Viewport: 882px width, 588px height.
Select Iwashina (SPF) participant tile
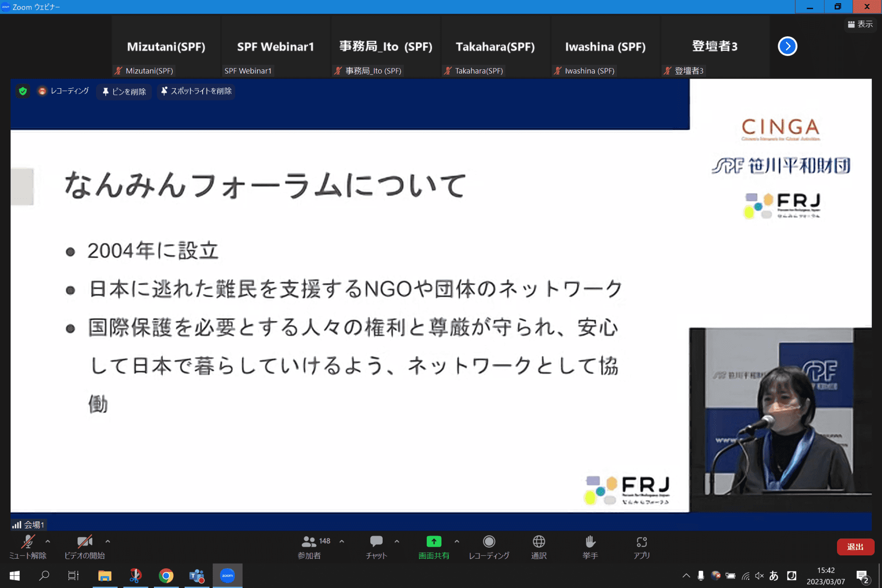[605, 46]
